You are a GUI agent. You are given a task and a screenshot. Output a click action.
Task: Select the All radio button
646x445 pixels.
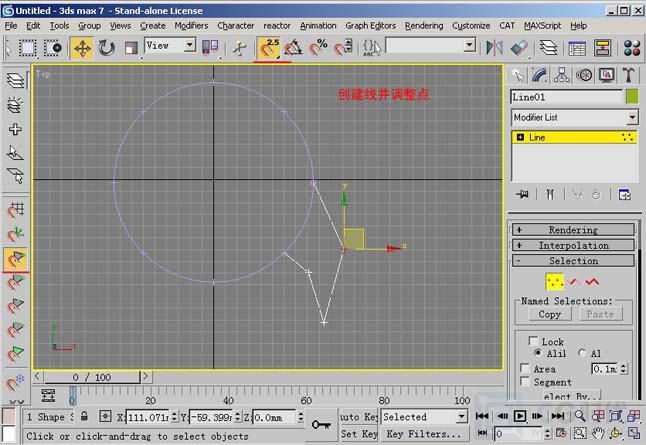[x=582, y=353]
